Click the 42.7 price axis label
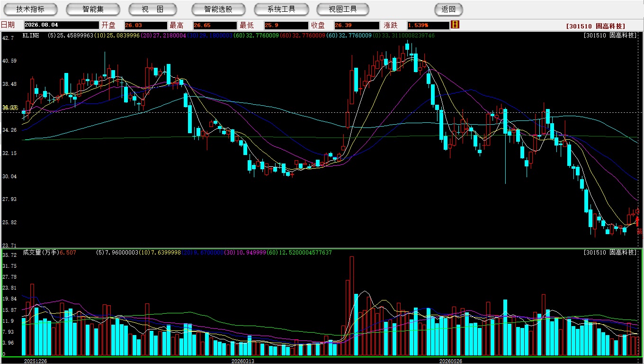This screenshot has width=644, height=364. (8, 37)
